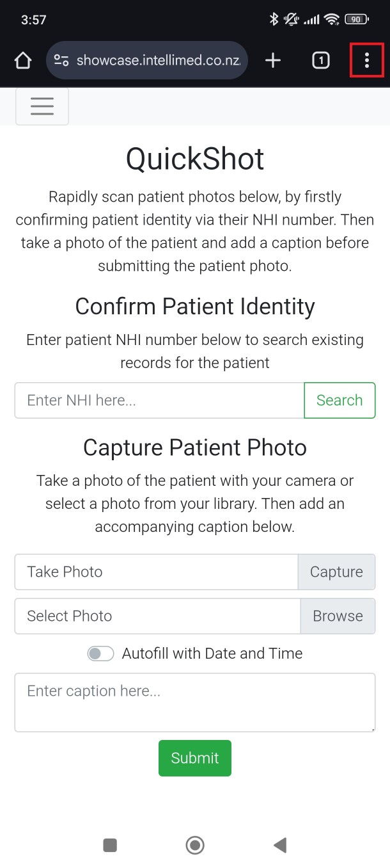Click the Capture button
The image size is (390, 868).
336,572
